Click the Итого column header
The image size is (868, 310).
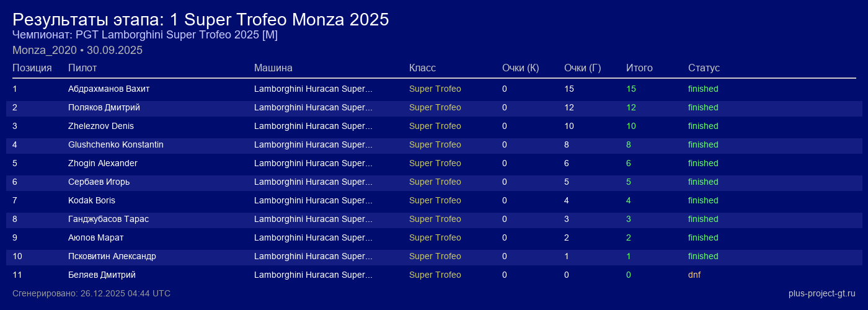639,68
